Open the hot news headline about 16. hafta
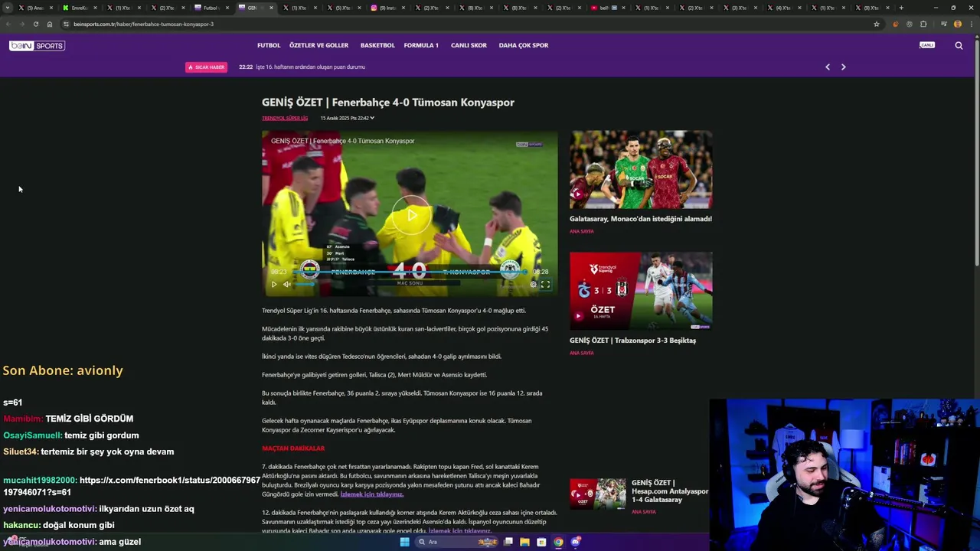This screenshot has width=980, height=551. pos(310,67)
